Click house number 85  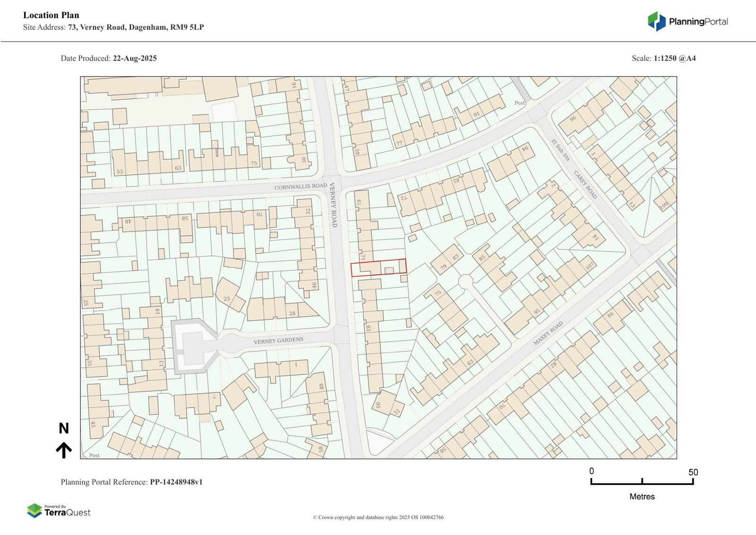(482, 258)
